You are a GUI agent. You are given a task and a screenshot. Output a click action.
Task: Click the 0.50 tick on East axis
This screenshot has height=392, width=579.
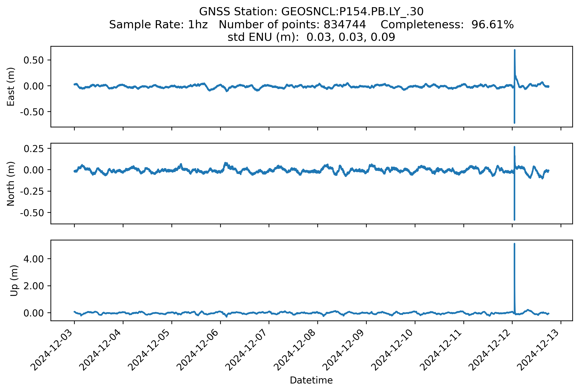tap(34, 60)
